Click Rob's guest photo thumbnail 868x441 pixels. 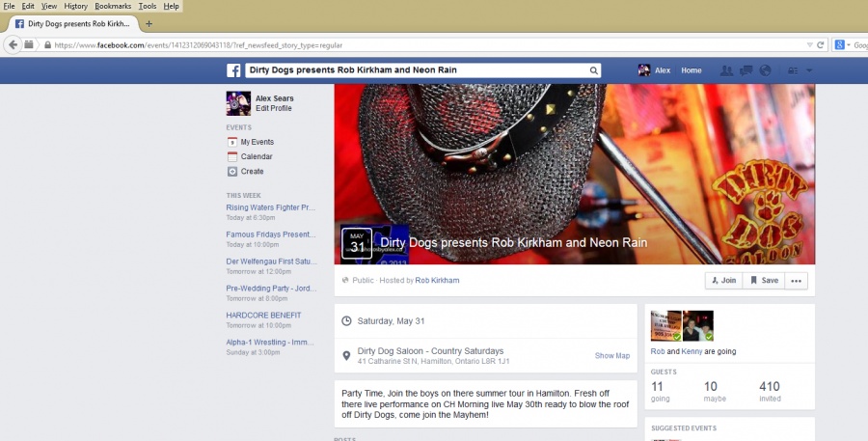[665, 326]
